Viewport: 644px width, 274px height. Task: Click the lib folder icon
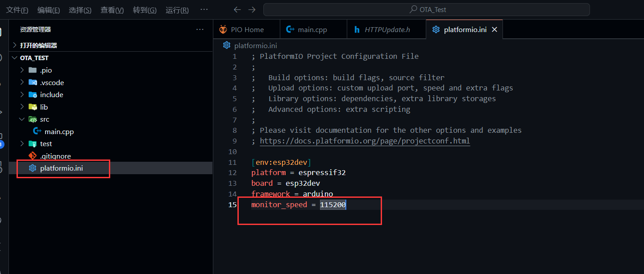pyautogui.click(x=33, y=107)
